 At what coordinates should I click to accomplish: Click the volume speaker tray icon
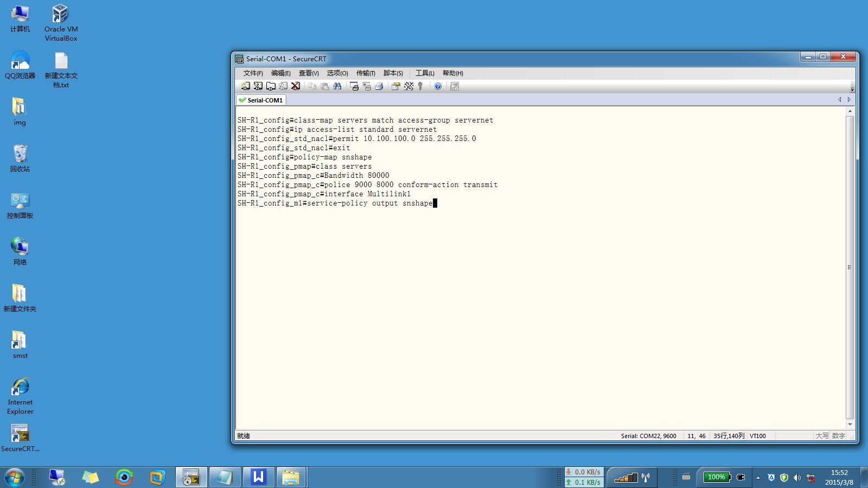pos(797,478)
